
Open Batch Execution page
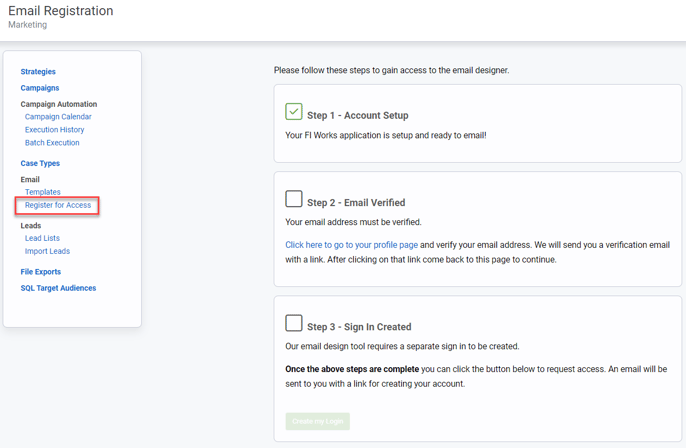pos(52,143)
